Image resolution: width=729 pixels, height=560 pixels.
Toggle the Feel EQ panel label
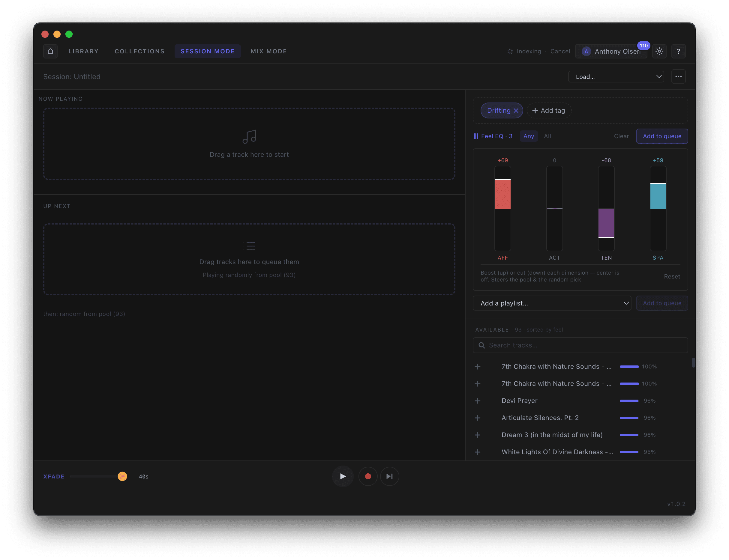pyautogui.click(x=493, y=136)
